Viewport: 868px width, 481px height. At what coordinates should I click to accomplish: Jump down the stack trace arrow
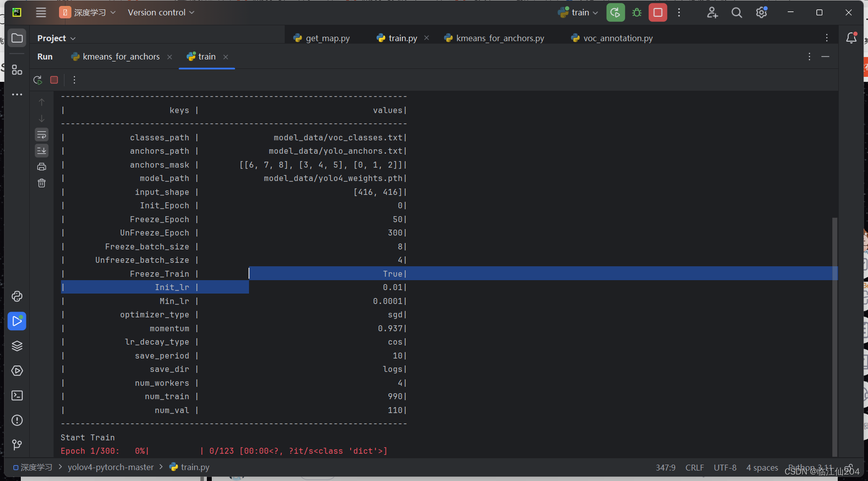[42, 119]
